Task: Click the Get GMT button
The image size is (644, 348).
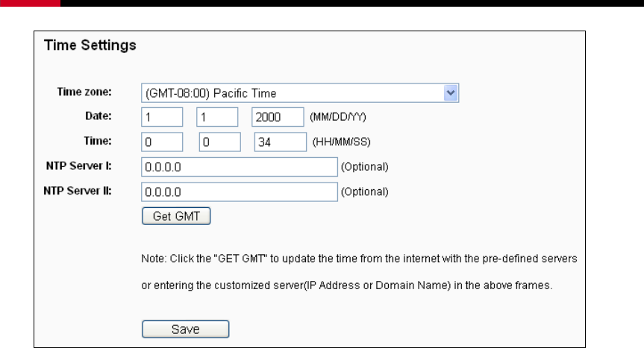Action: [x=176, y=216]
